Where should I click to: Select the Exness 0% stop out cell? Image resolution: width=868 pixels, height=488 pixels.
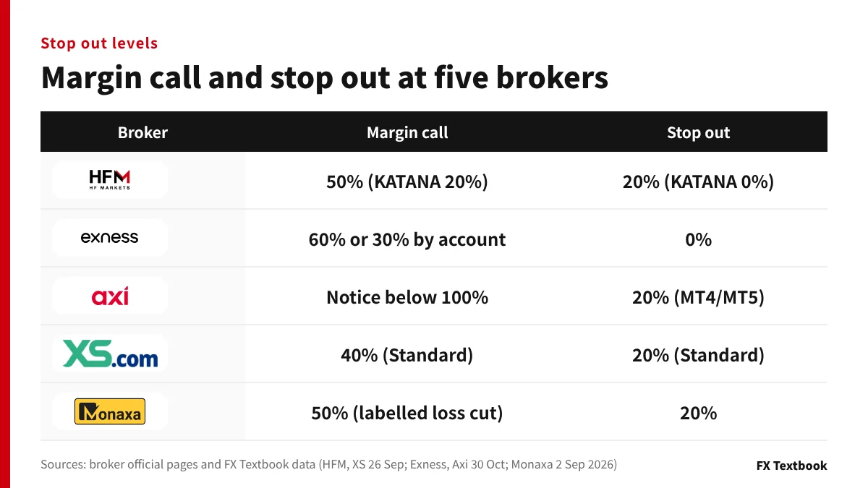[x=698, y=239]
